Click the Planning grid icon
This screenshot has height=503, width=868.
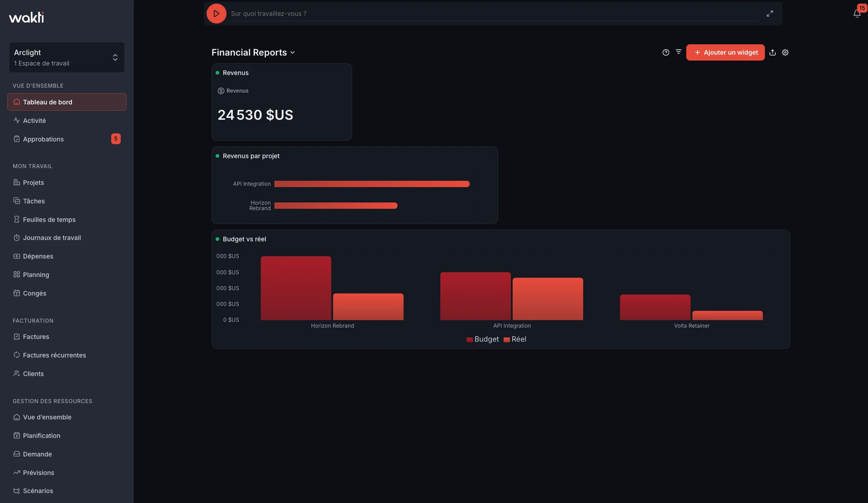[17, 275]
